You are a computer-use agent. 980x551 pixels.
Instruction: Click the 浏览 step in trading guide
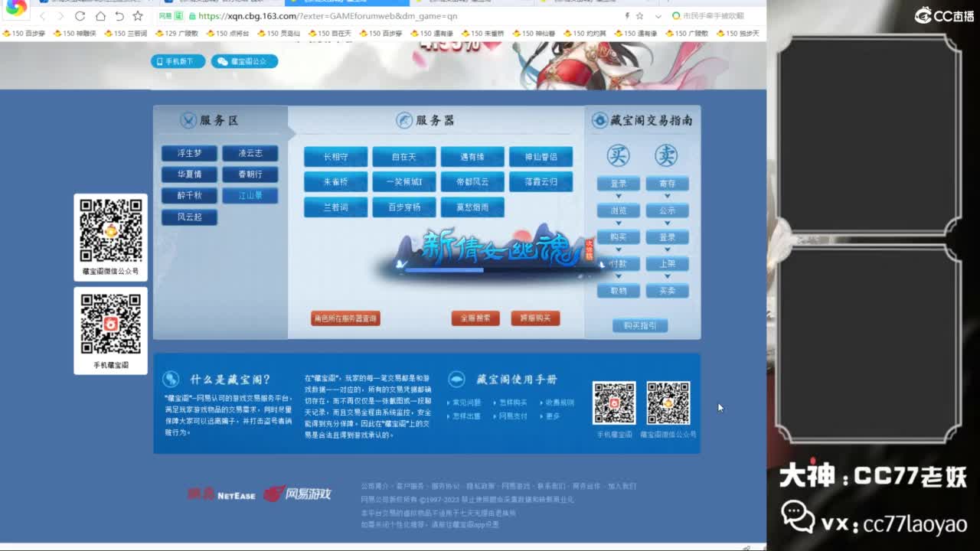point(619,210)
